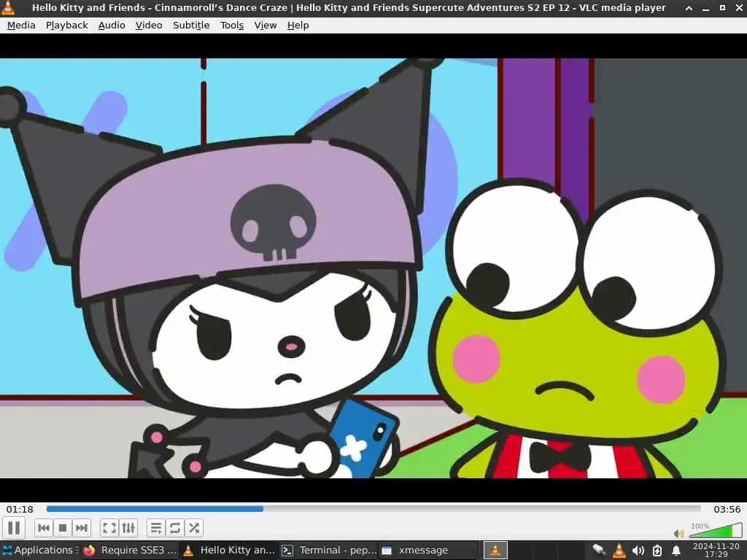747x560 pixels.
Task: Open network connection tray icon
Action: click(599, 551)
